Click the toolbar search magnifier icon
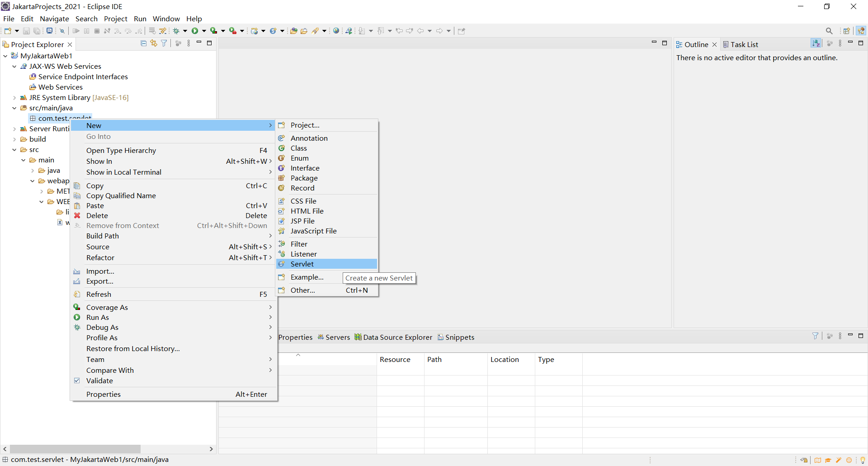Screen dimensions: 868x466 coord(829,31)
